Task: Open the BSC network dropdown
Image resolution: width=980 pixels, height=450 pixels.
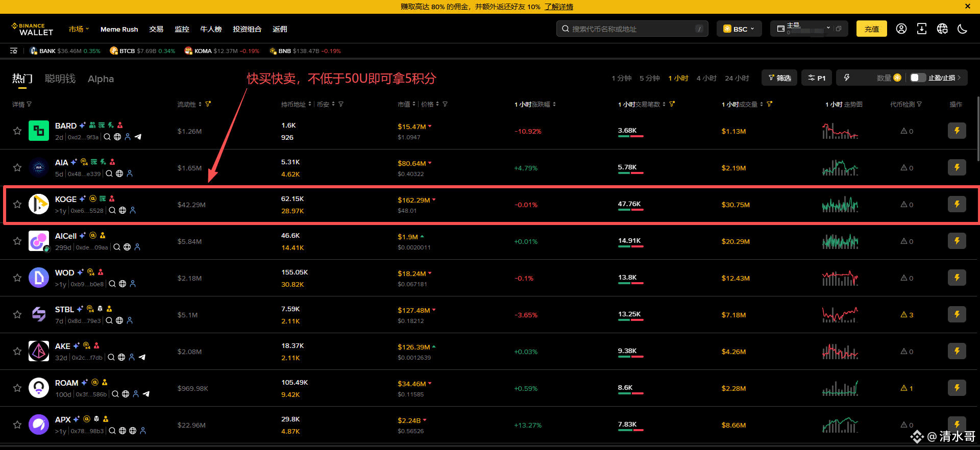Action: click(739, 29)
